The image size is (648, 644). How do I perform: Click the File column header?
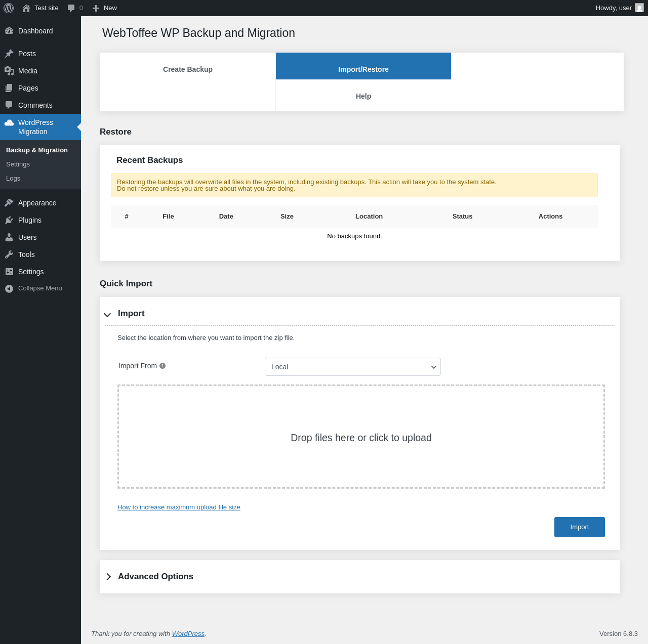coord(168,217)
